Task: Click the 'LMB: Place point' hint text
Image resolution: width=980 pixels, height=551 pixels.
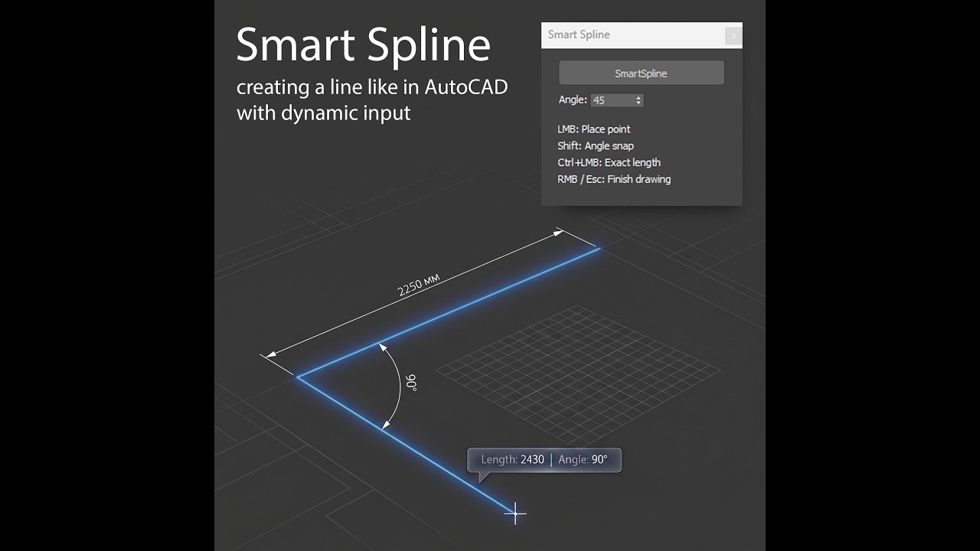Action: coord(594,129)
